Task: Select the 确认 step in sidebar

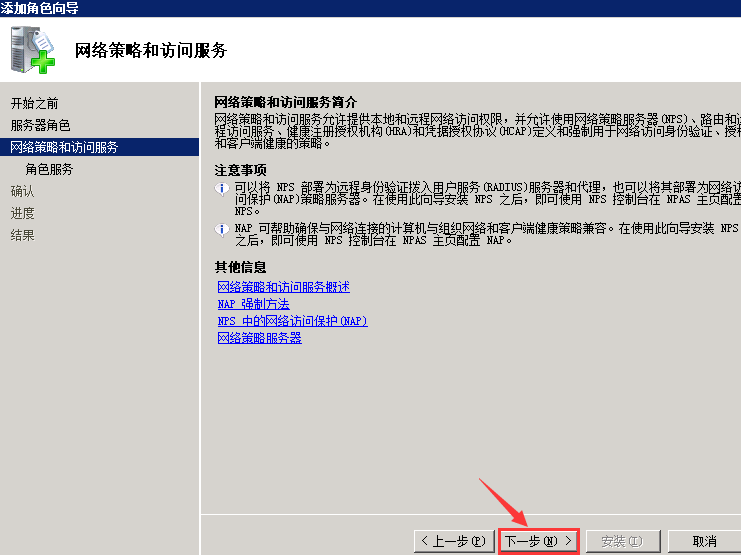Action: (x=22, y=191)
